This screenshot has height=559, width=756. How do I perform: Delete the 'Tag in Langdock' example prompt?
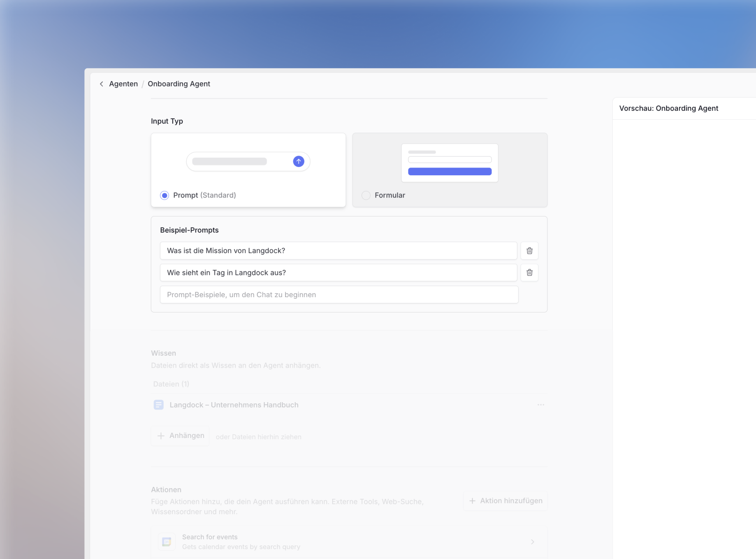529,273
